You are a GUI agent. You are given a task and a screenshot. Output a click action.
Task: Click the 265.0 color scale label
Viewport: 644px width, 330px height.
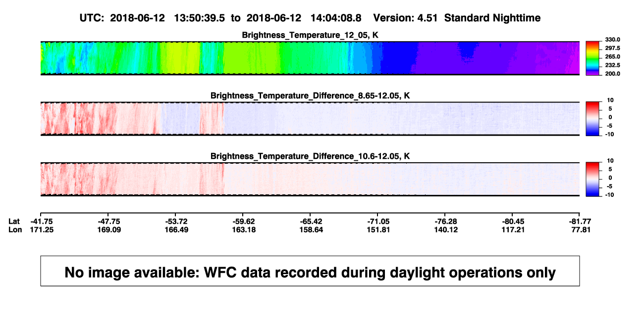pyautogui.click(x=613, y=57)
